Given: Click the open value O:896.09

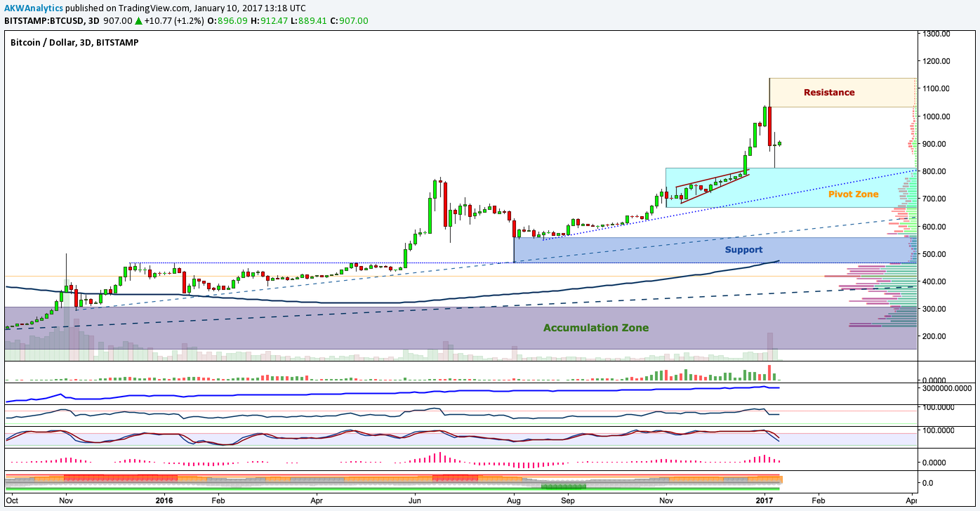Looking at the screenshot, I should coord(228,21).
